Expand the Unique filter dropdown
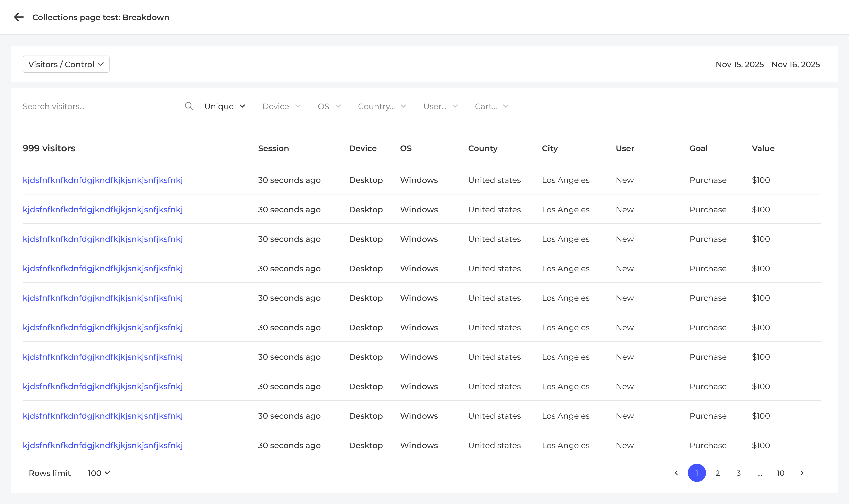Viewport: 849px width, 504px height. [225, 106]
